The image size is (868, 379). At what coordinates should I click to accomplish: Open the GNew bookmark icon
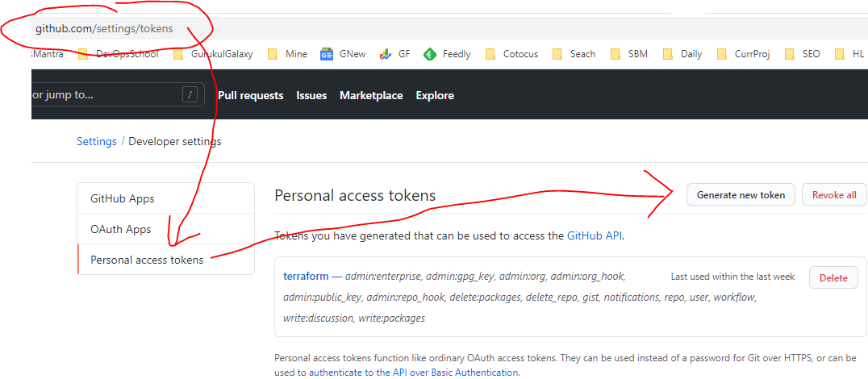pyautogui.click(x=327, y=54)
